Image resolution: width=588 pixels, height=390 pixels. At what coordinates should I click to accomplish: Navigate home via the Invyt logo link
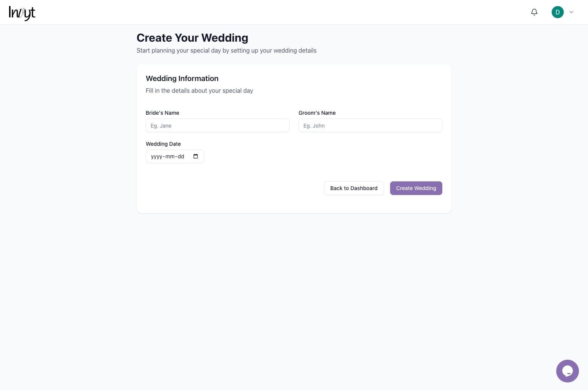coord(22,13)
